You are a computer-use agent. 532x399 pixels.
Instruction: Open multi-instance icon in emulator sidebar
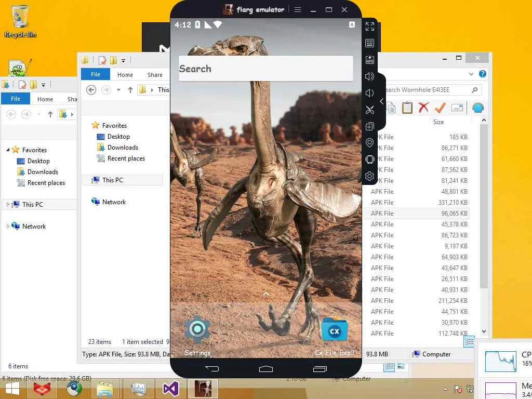click(369, 126)
